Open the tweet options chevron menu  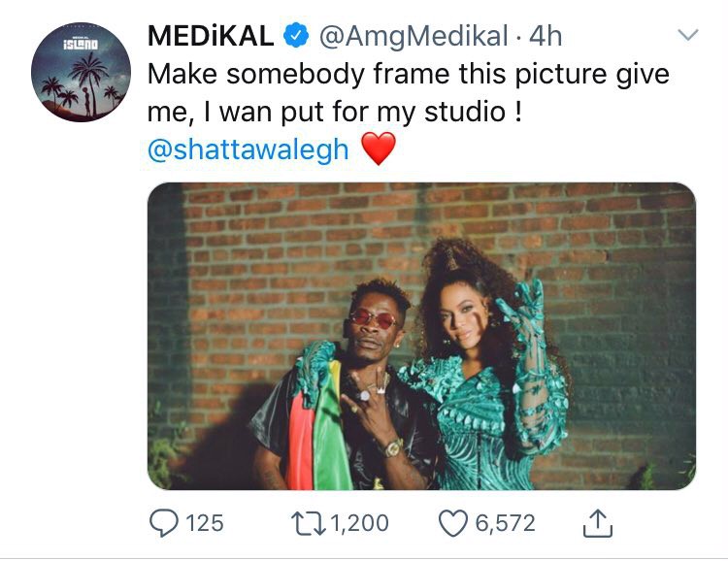(687, 36)
